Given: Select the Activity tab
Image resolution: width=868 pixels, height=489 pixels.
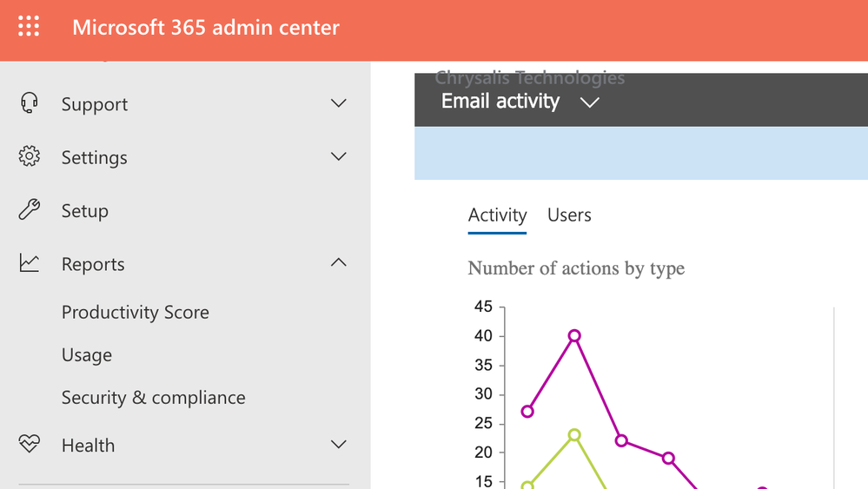Looking at the screenshot, I should point(497,215).
